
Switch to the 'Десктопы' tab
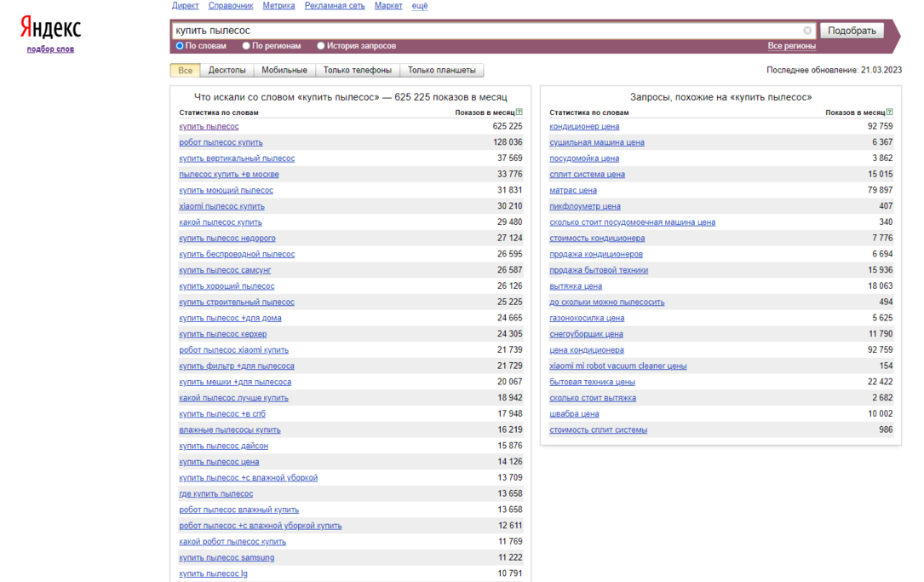[x=227, y=71]
